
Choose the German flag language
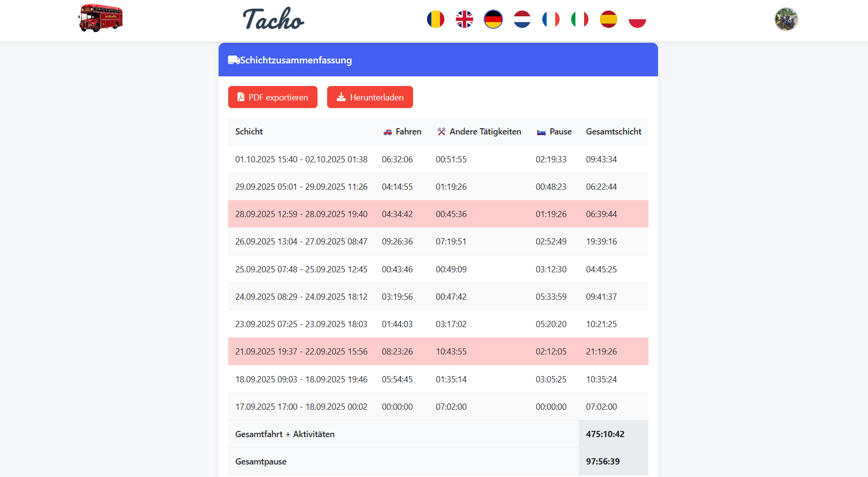click(493, 20)
